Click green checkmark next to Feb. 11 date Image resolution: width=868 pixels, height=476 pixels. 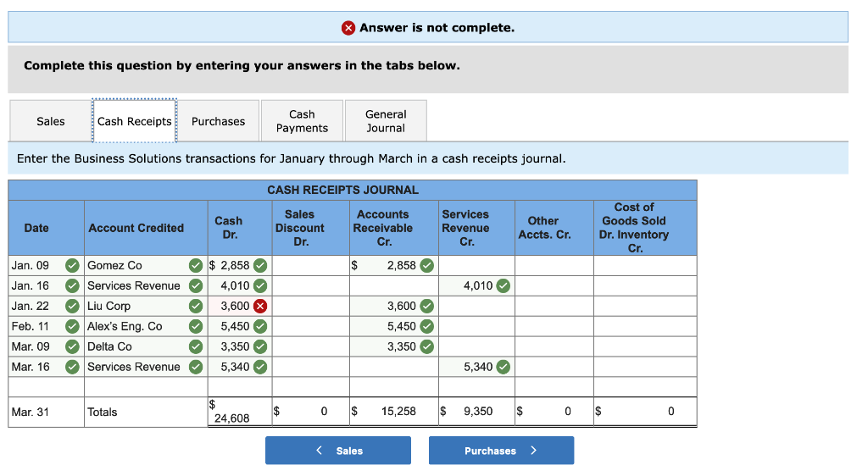(x=72, y=326)
